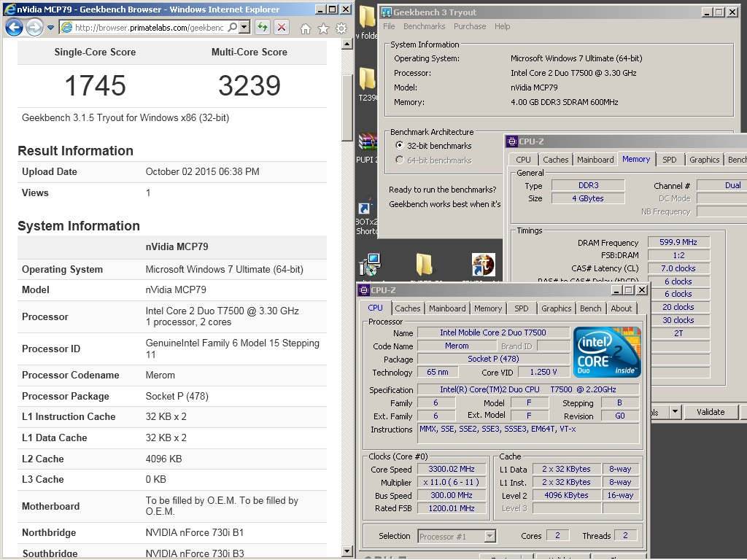Click the Internet Explorer forward arrow button

(x=34, y=28)
